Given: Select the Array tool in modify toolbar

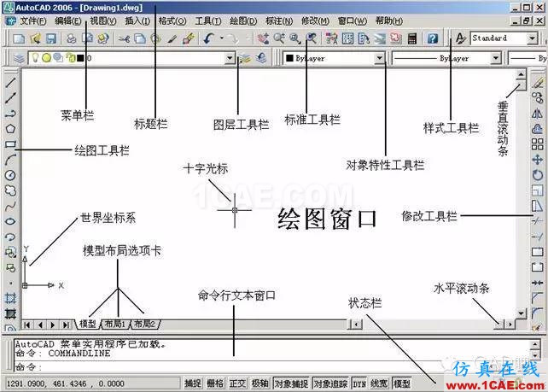Looking at the screenshot, I should [x=537, y=144].
